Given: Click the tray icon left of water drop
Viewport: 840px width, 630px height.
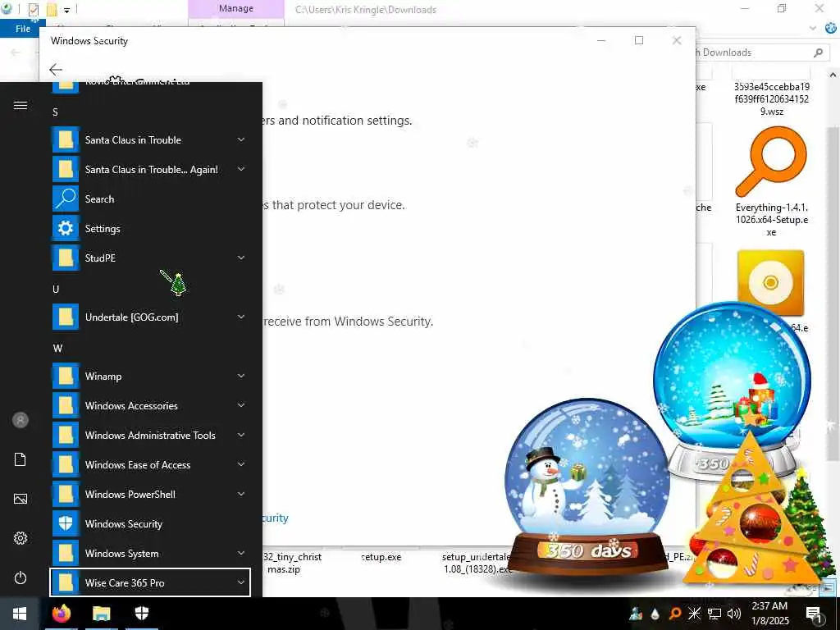Looking at the screenshot, I should 636,614.
